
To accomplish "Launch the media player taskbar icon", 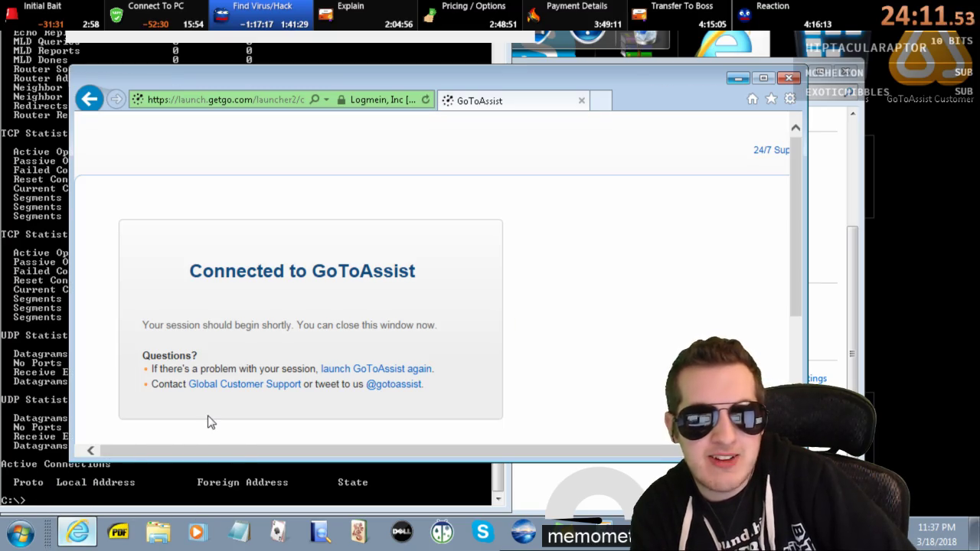I will [198, 532].
